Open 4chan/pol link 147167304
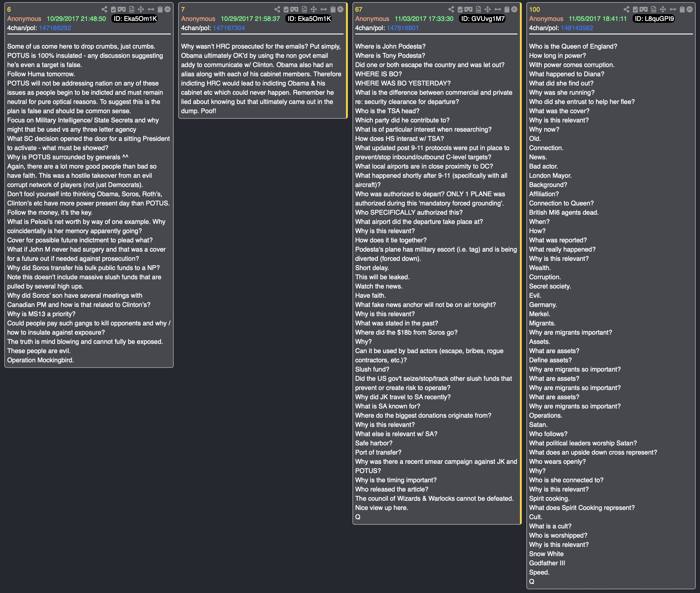The image size is (700, 593). tap(229, 28)
